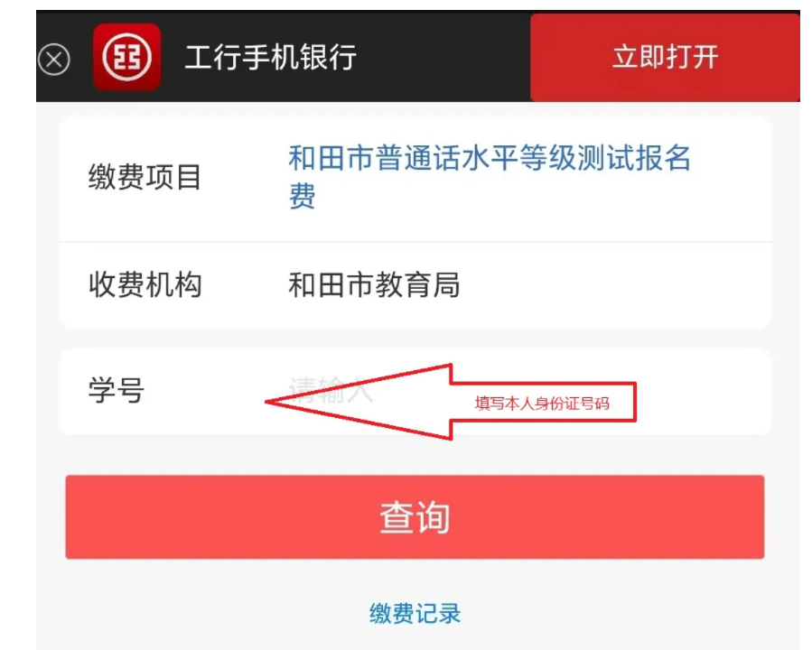
Task: Dismiss the banner with the circled X icon
Action: [54, 60]
